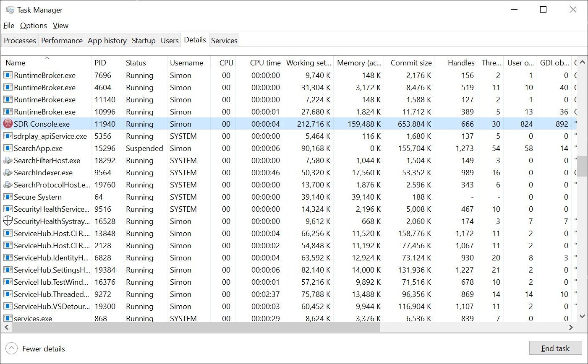This screenshot has width=588, height=364.
Task: Collapse view with Fewer details arrow
Action: [11, 348]
